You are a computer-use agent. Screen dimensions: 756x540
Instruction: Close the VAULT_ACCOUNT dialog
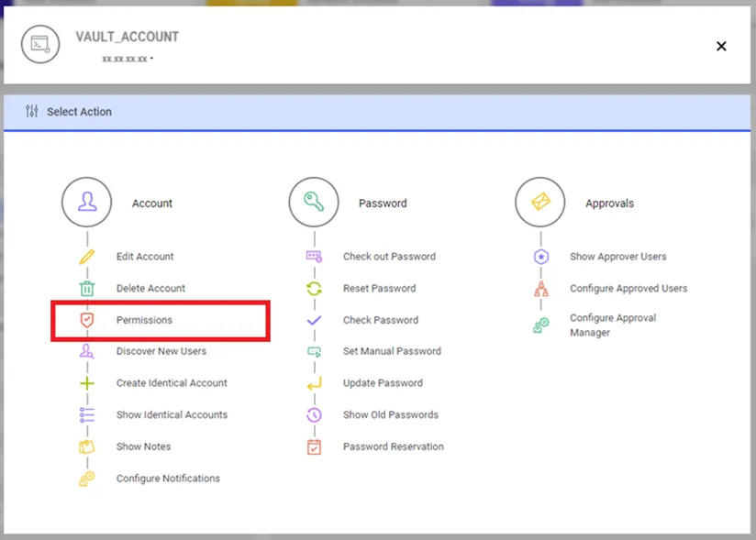click(x=721, y=46)
